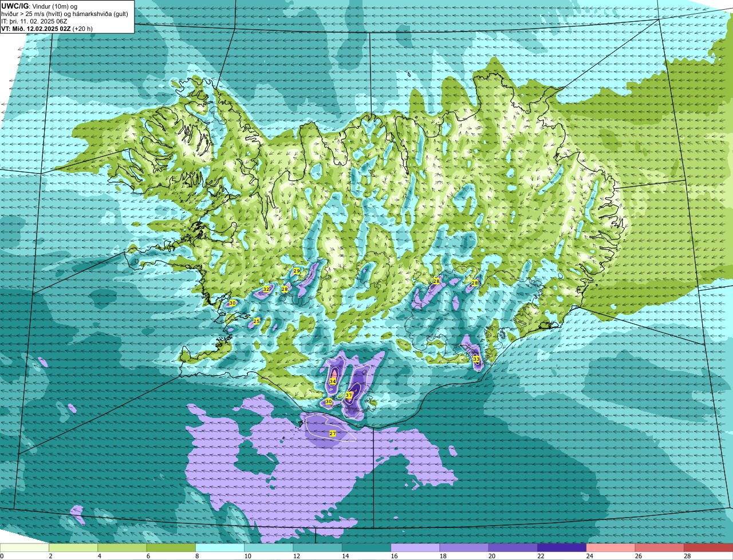Screen dimensions: 733x560
Task: Click the legend scale number 24
Action: [589, 556]
